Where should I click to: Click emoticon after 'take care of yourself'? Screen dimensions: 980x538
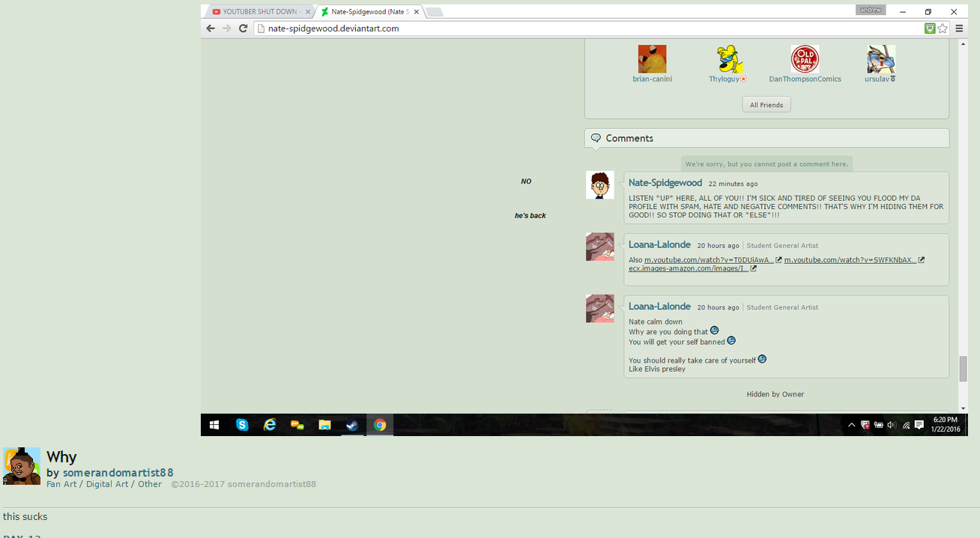point(762,359)
